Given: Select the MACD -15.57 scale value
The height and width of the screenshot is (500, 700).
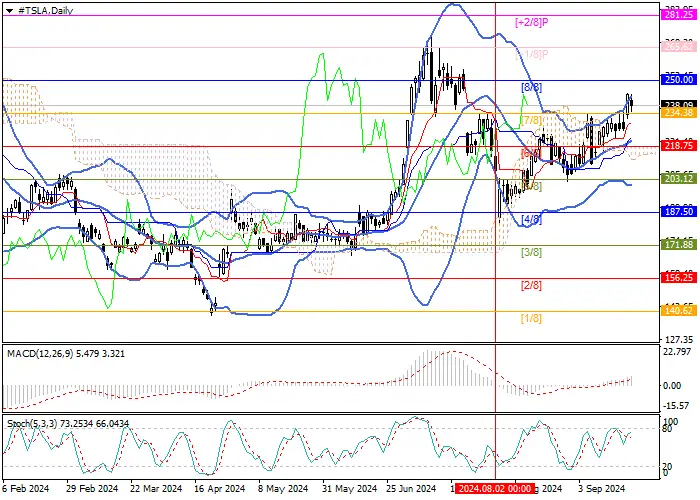Looking at the screenshot, I should pyautogui.click(x=677, y=405).
